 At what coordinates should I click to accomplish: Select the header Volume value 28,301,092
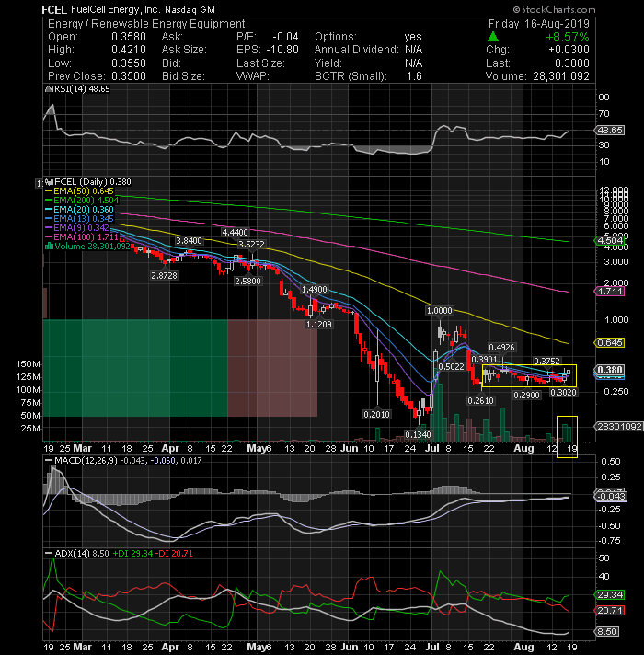(561, 76)
